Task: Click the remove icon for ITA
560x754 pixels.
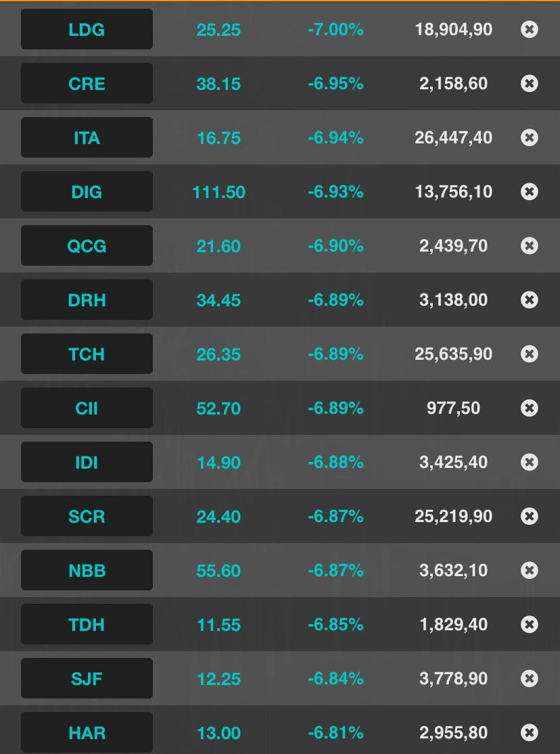Action: tap(530, 137)
